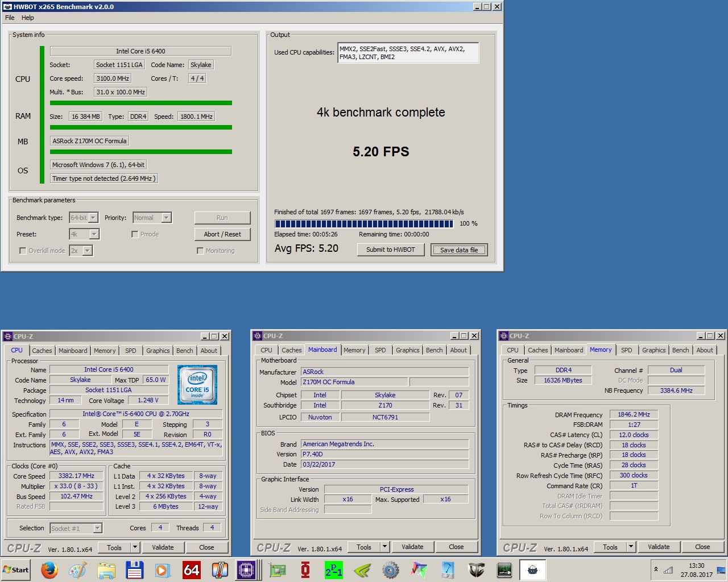
Task: Open the thermometer temperature monitor taskbar icon
Action: [220, 569]
